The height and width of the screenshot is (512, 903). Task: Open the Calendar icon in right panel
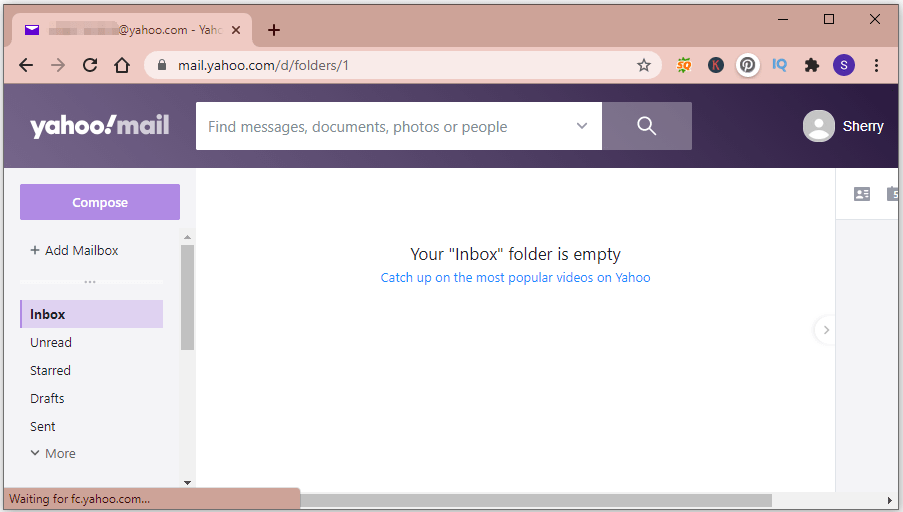pyautogui.click(x=892, y=194)
